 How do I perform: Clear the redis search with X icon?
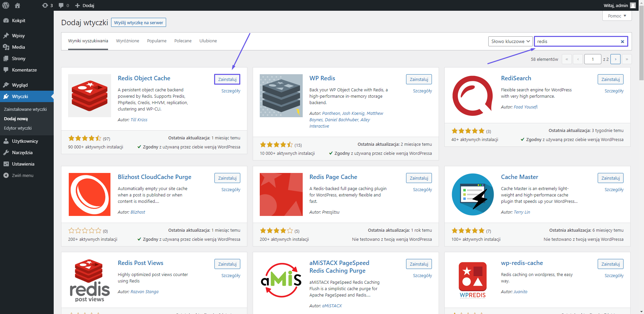point(622,42)
